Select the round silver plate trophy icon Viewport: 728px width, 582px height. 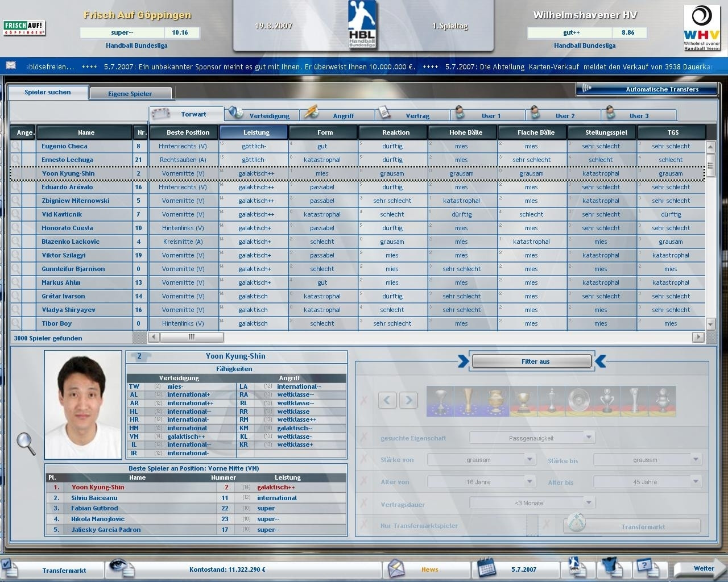point(579,401)
